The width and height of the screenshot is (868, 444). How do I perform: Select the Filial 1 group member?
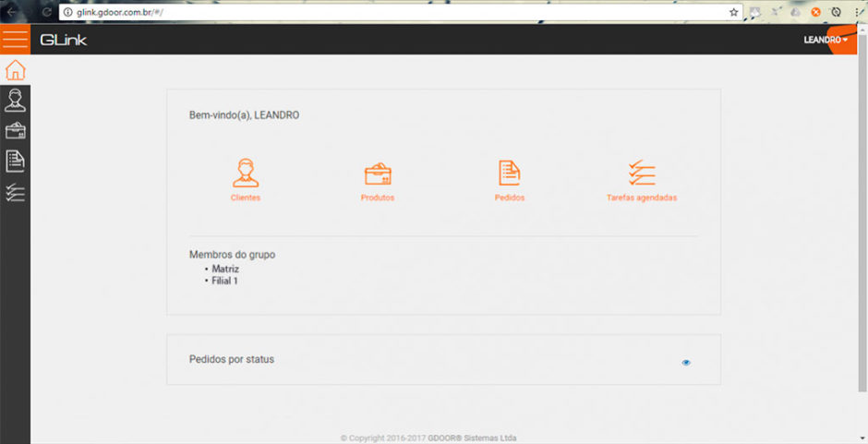pos(224,280)
